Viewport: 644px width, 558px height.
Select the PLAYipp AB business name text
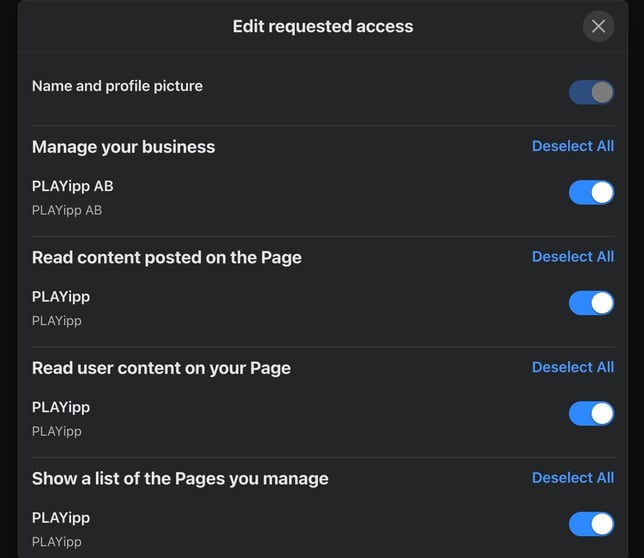click(x=72, y=186)
